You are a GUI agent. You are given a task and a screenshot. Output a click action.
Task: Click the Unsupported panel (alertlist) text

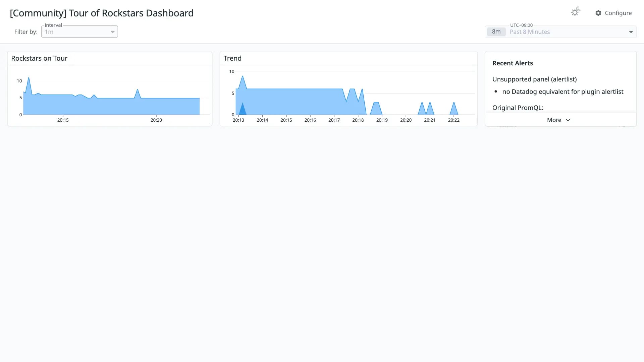[535, 79]
